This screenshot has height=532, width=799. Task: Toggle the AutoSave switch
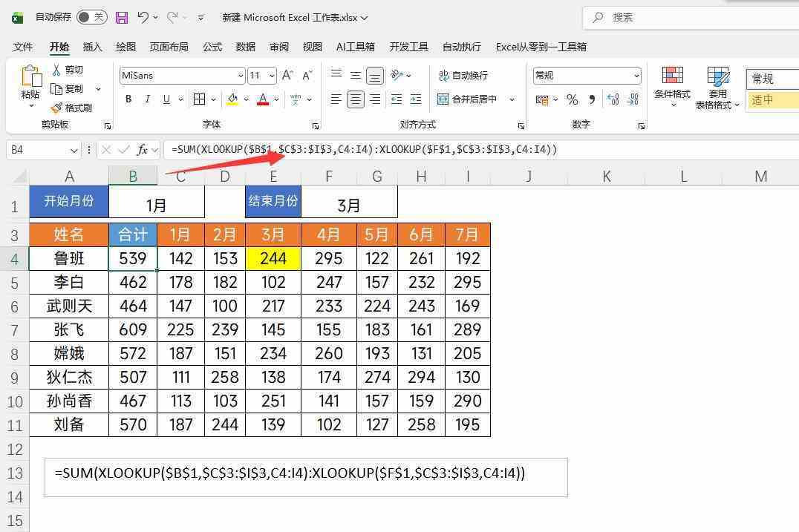point(91,17)
